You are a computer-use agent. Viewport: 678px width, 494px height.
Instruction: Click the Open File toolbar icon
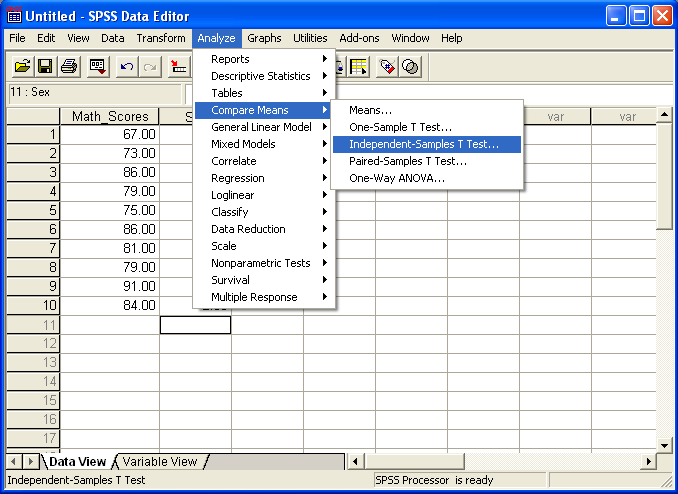(22, 67)
